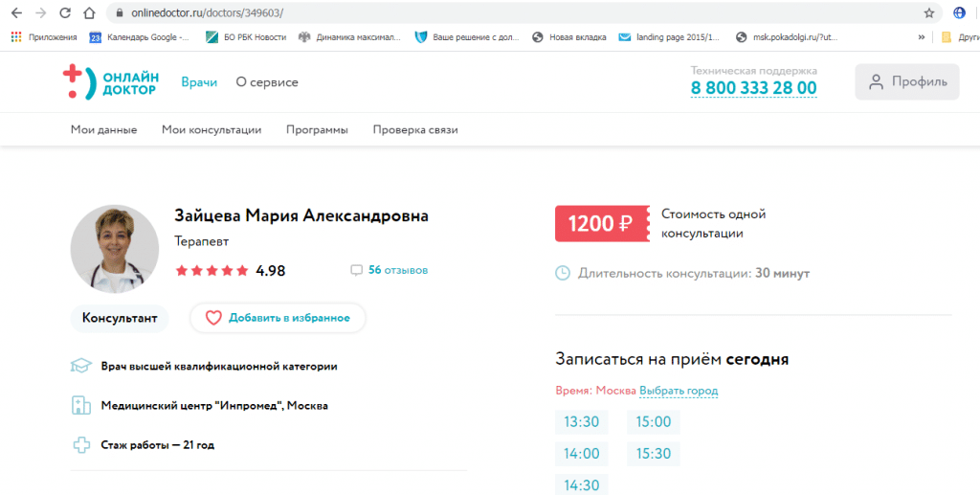Open 56 отзывов reviews link

(x=398, y=271)
